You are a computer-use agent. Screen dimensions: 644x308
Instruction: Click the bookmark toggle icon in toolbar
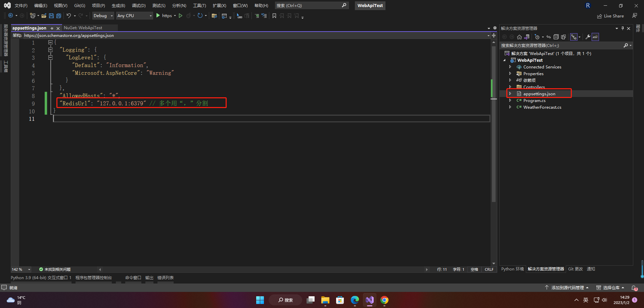pos(274,16)
